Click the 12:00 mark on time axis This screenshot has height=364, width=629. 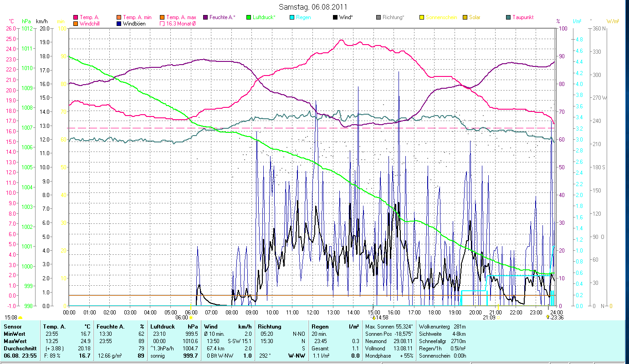[x=313, y=312]
